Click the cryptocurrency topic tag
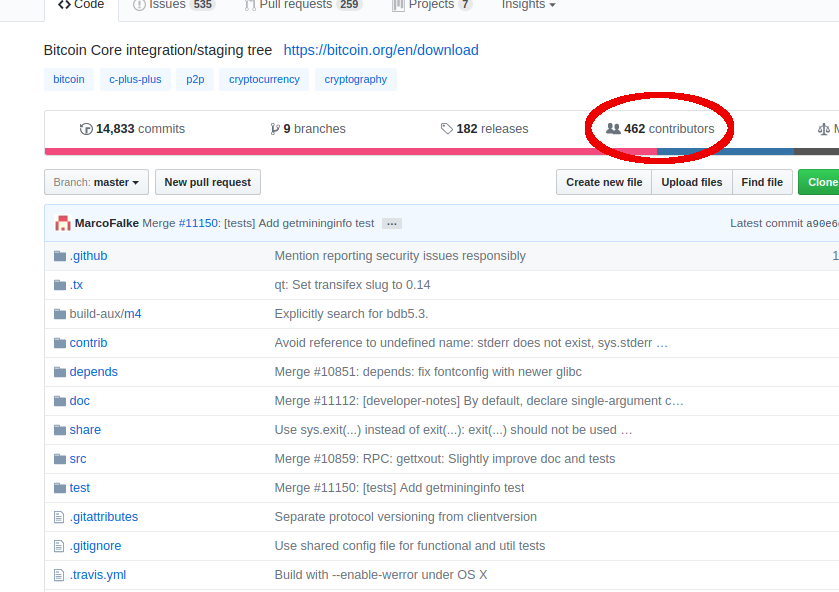 pos(264,80)
